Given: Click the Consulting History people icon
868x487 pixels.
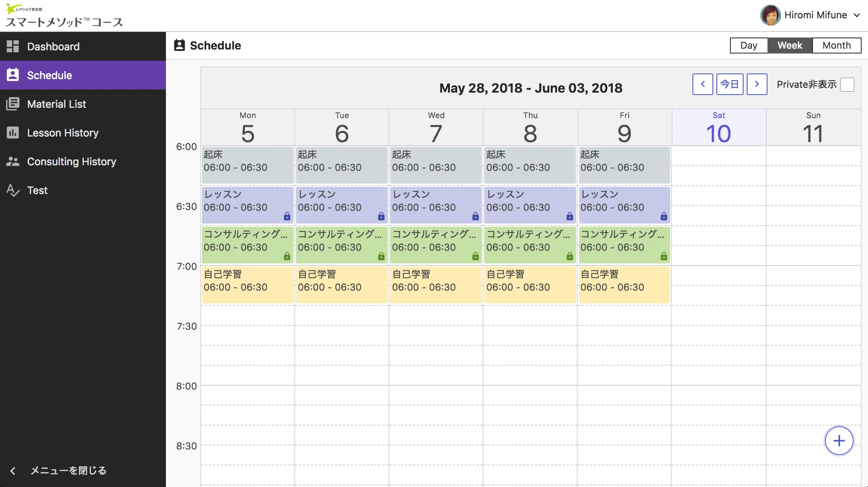Looking at the screenshot, I should coord(13,161).
